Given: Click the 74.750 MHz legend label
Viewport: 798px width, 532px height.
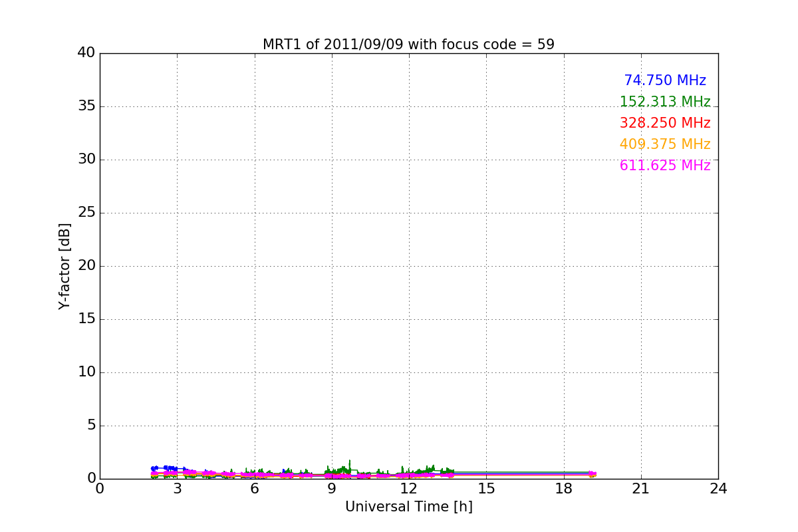Looking at the screenshot, I should coord(665,80).
